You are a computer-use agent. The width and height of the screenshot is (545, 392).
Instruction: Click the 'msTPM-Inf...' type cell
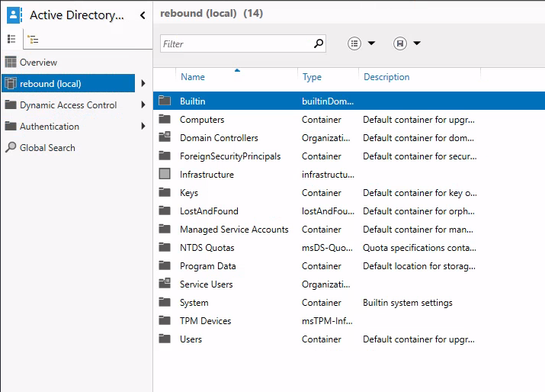(x=327, y=321)
